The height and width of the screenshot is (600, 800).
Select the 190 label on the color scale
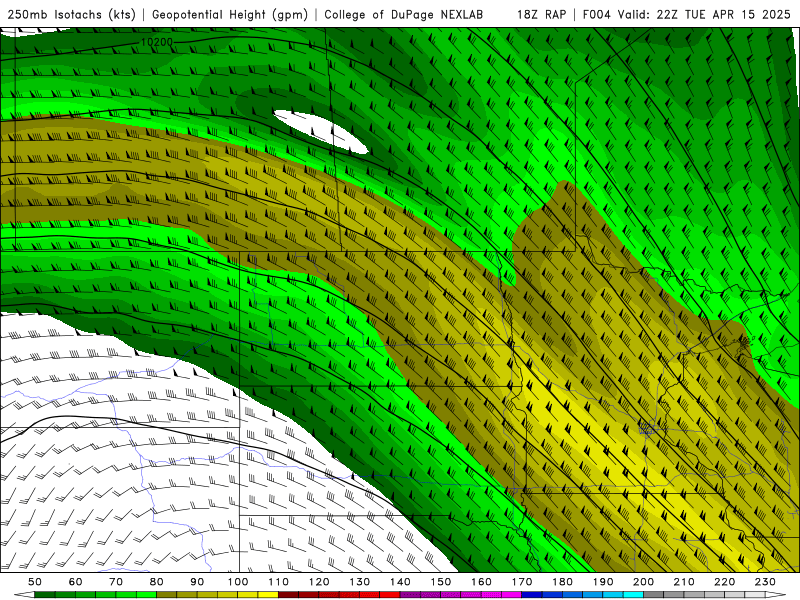pos(603,582)
